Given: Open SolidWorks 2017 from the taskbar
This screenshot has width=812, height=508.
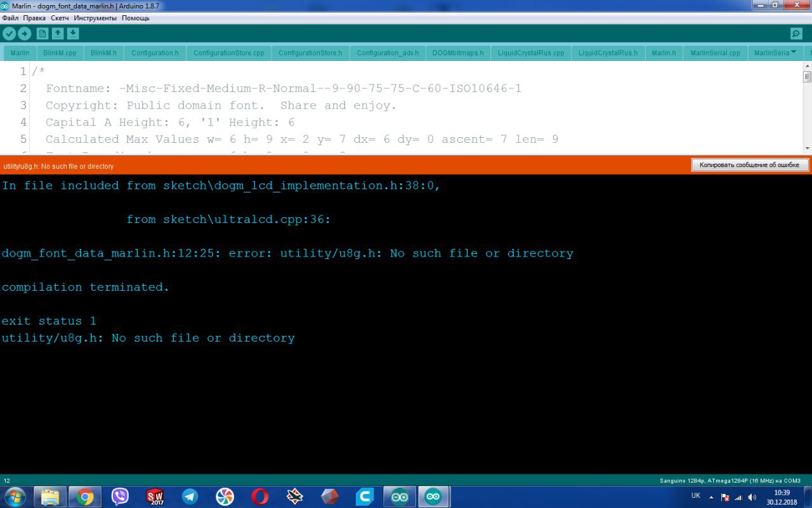Looking at the screenshot, I should pyautogui.click(x=155, y=496).
